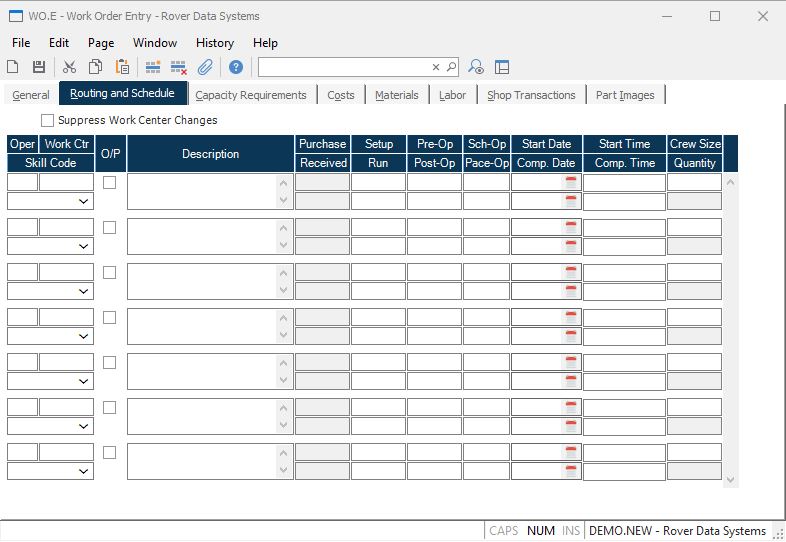The image size is (786, 542).
Task: Open Help via the question mark icon
Action: 236,67
